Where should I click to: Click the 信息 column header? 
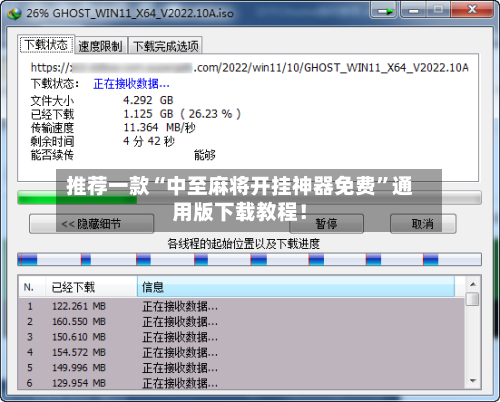pyautogui.click(x=296, y=286)
